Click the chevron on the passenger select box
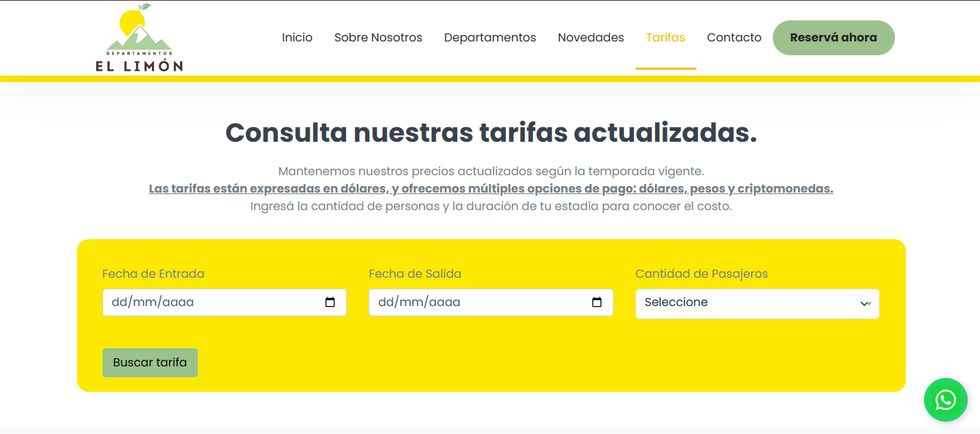 point(867,303)
